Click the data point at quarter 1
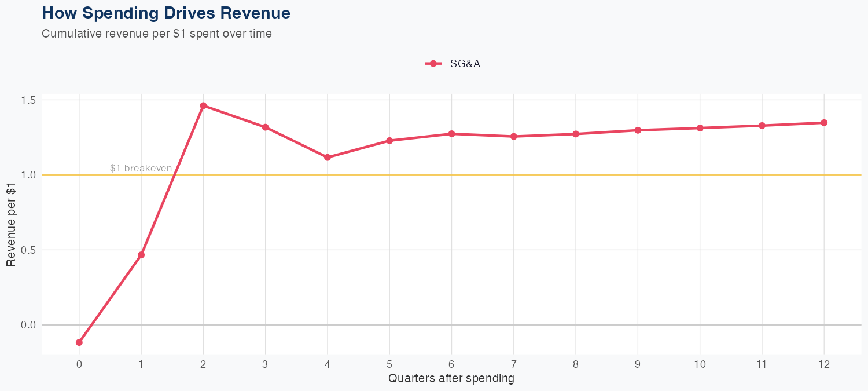 click(x=141, y=255)
